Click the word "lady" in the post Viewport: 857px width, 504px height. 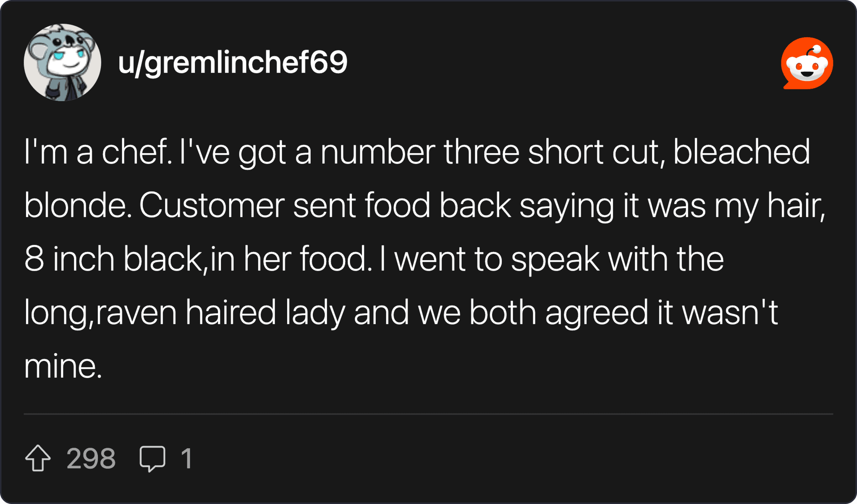(315, 313)
